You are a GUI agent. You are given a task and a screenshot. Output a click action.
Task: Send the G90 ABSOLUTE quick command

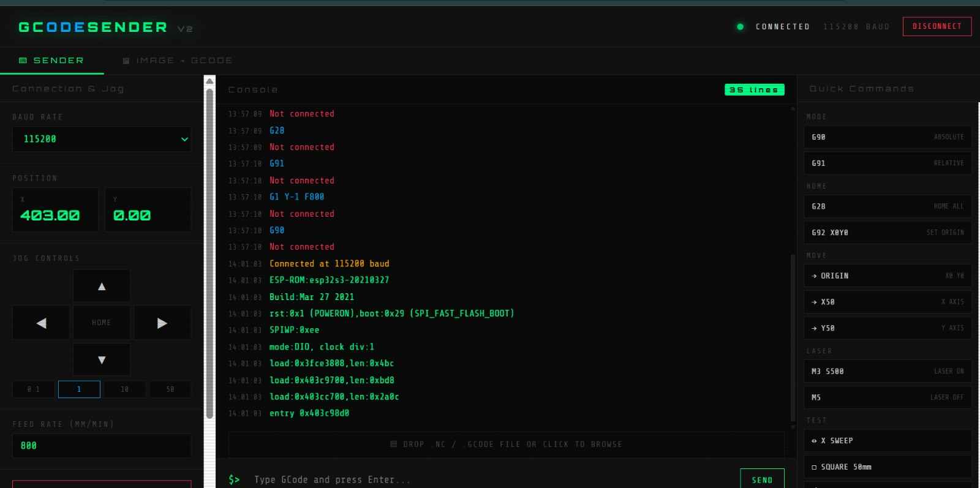888,137
